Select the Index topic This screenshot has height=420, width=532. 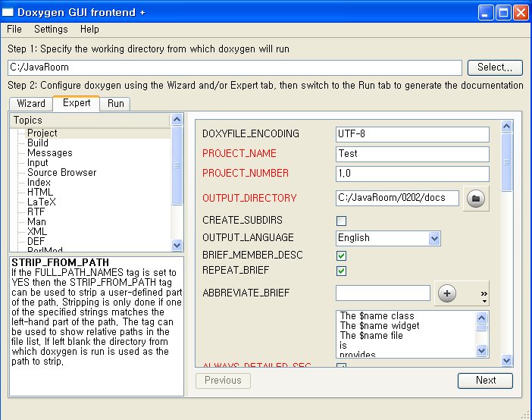click(x=39, y=182)
